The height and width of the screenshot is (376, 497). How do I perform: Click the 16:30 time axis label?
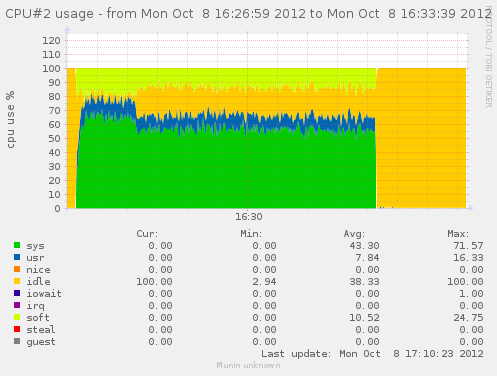[x=249, y=217]
